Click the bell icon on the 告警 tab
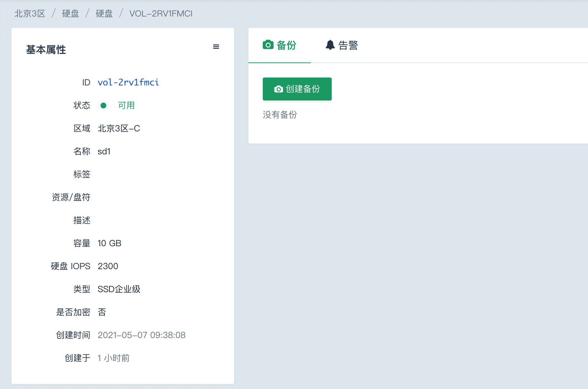The width and height of the screenshot is (588, 389). (x=330, y=44)
